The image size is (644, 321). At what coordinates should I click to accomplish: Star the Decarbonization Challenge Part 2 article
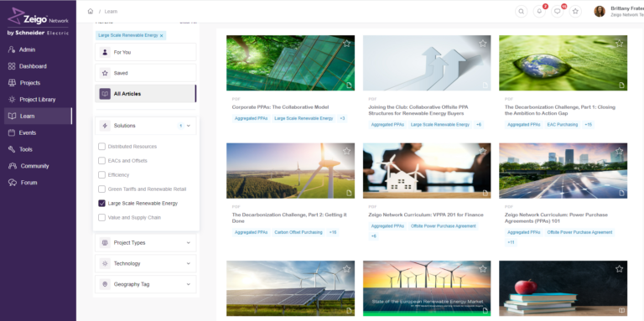[346, 151]
